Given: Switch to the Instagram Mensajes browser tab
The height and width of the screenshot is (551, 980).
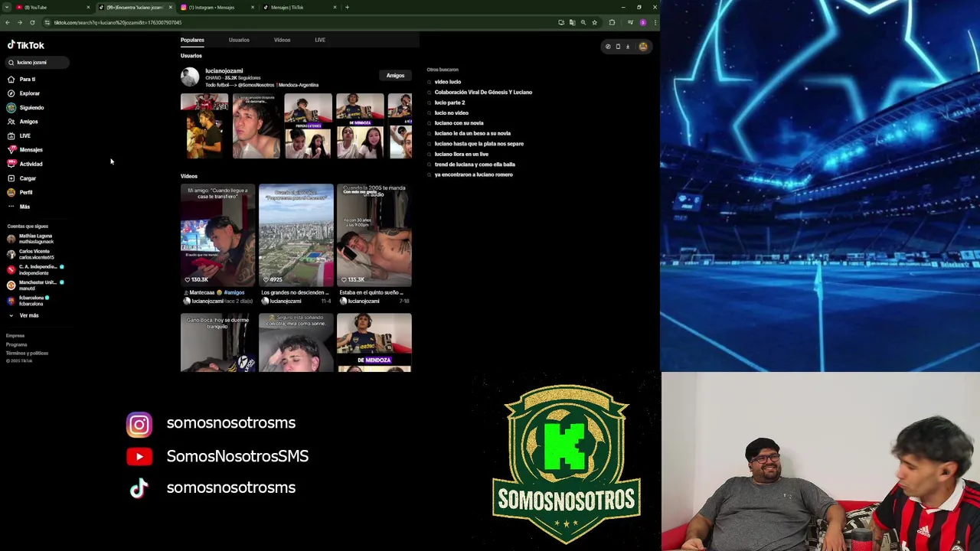Looking at the screenshot, I should 217,7.
